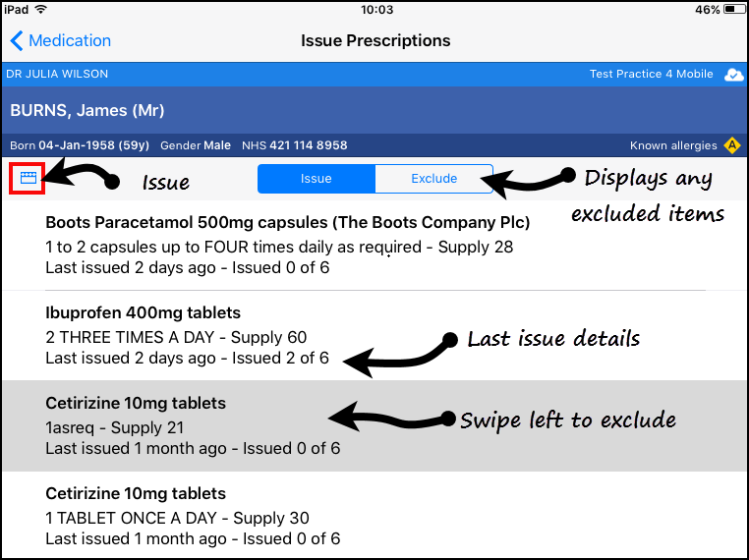The image size is (749, 560).
Task: Click the Known allergies text
Action: (673, 145)
